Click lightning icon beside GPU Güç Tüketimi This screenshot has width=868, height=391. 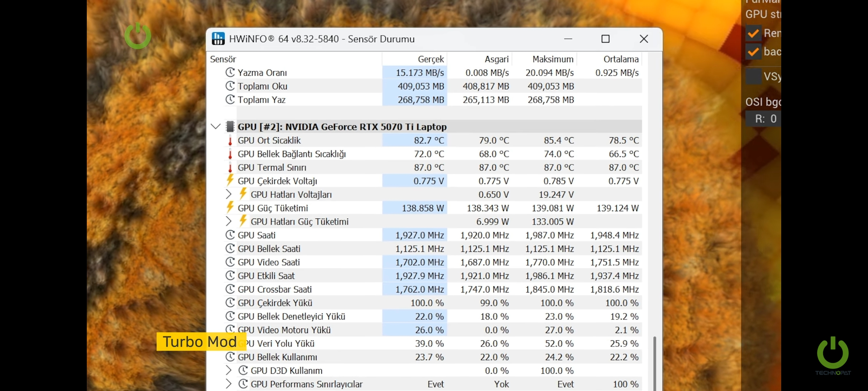(230, 207)
